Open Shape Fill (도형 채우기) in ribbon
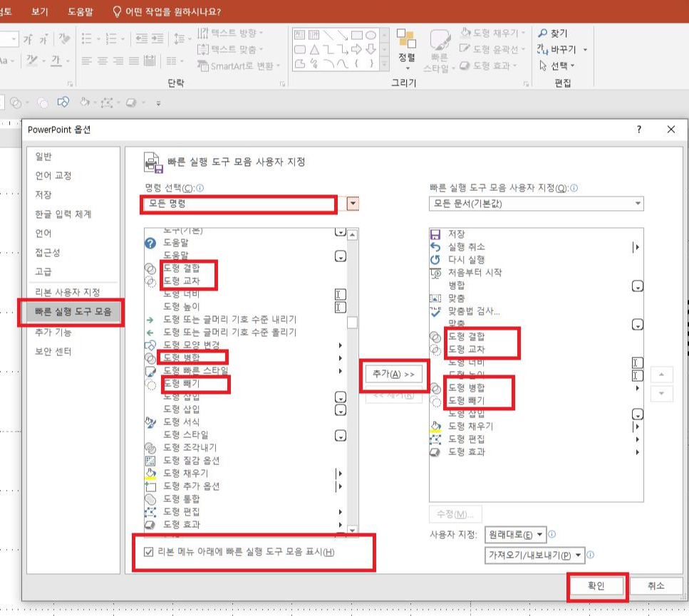 click(492, 33)
